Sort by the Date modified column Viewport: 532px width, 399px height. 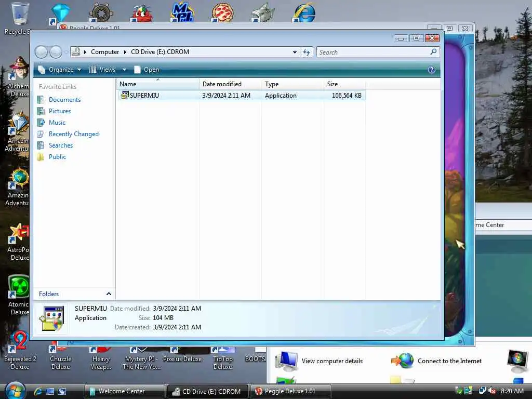click(x=230, y=84)
